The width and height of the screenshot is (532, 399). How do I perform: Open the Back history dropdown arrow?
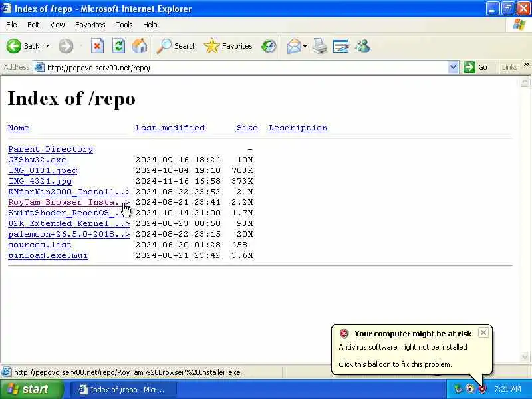pos(47,46)
